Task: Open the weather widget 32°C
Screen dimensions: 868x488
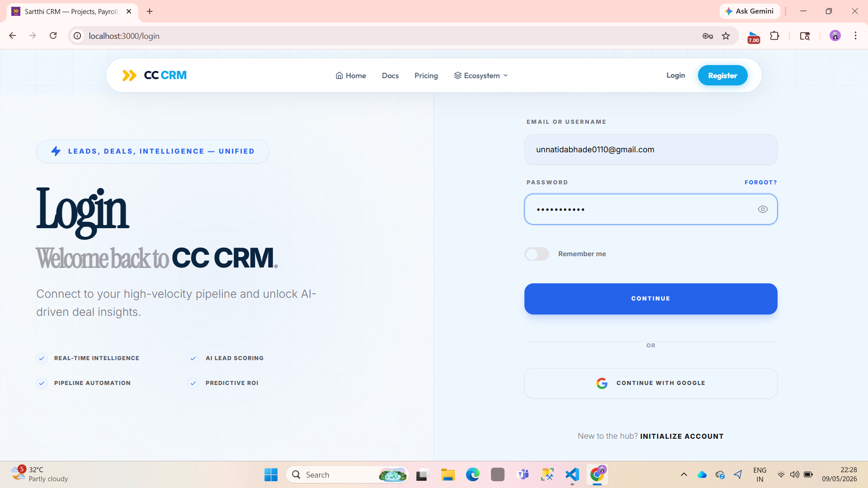Action: tap(39, 474)
